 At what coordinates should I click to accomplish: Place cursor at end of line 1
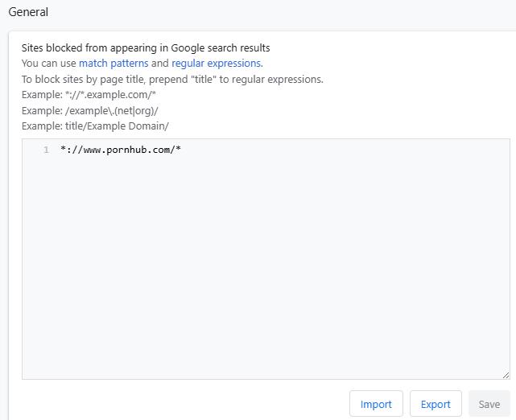[182, 150]
